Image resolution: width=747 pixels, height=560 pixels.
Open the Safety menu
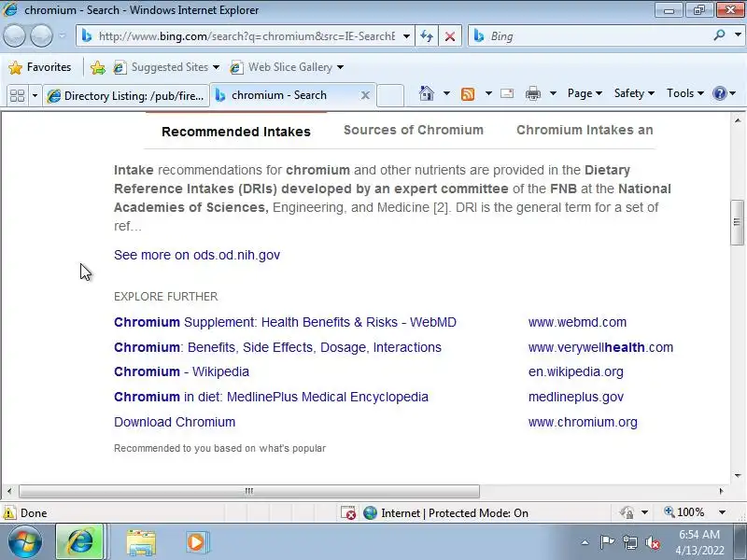pos(634,93)
